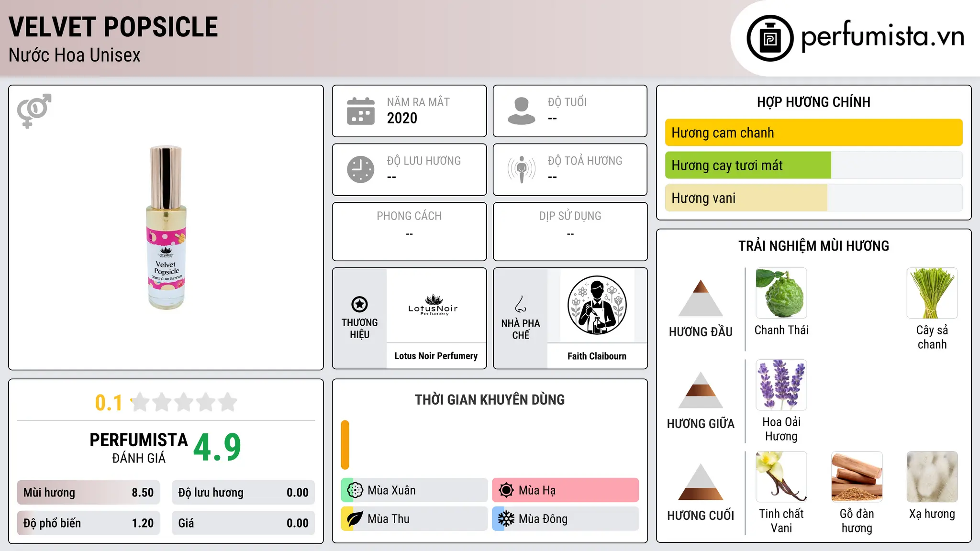The image size is (980, 551).
Task: Open the Lotus Noir Perfumery brand link
Action: 436,356
